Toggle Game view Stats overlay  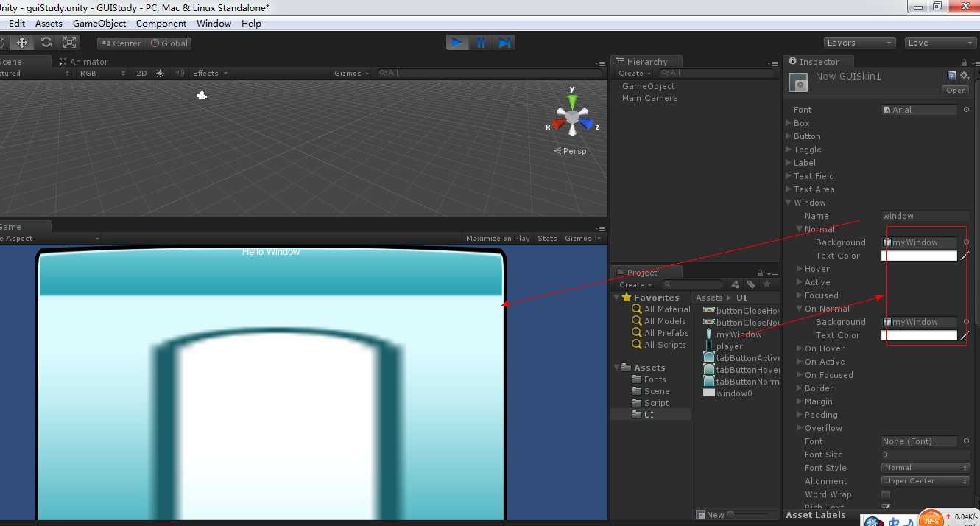547,239
